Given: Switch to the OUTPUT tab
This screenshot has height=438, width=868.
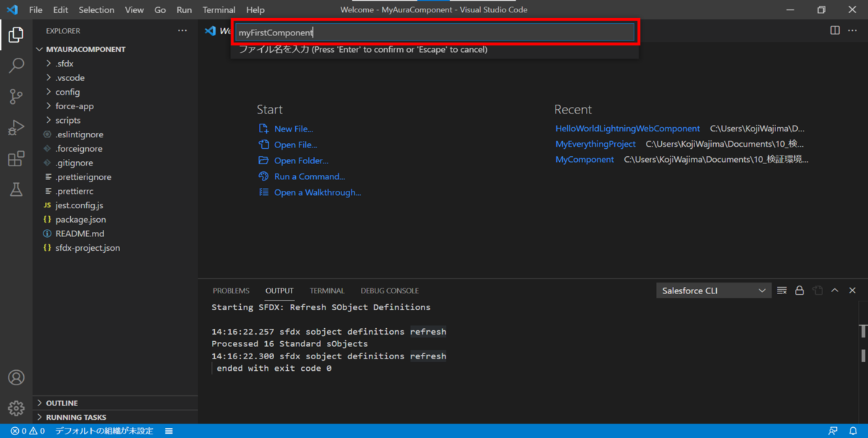Looking at the screenshot, I should [x=279, y=291].
